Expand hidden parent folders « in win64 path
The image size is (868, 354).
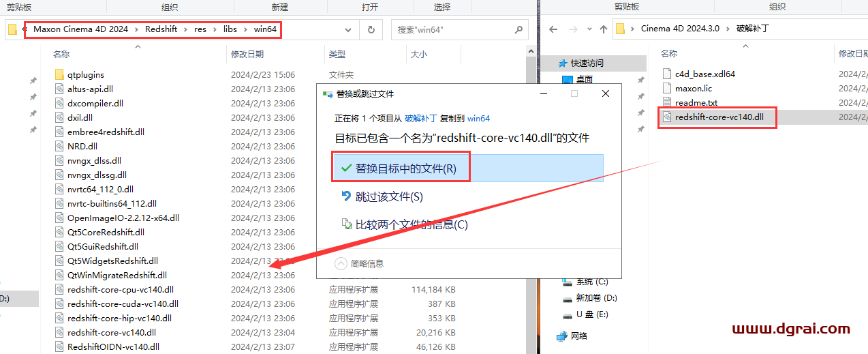click(x=25, y=29)
